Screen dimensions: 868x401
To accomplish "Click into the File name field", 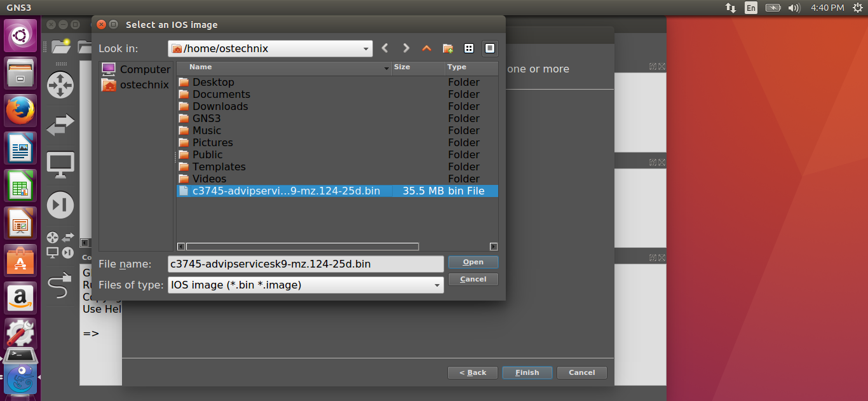I will [306, 264].
